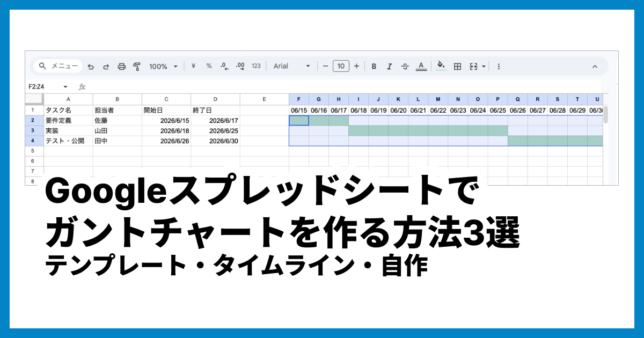
Task: Select column Q header
Action: 517,99
